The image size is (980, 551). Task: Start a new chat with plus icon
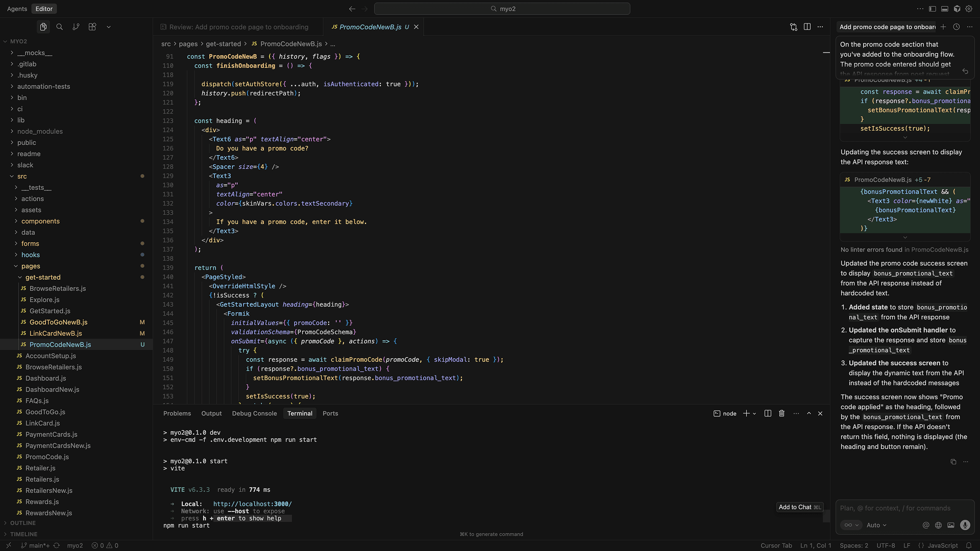pyautogui.click(x=943, y=27)
